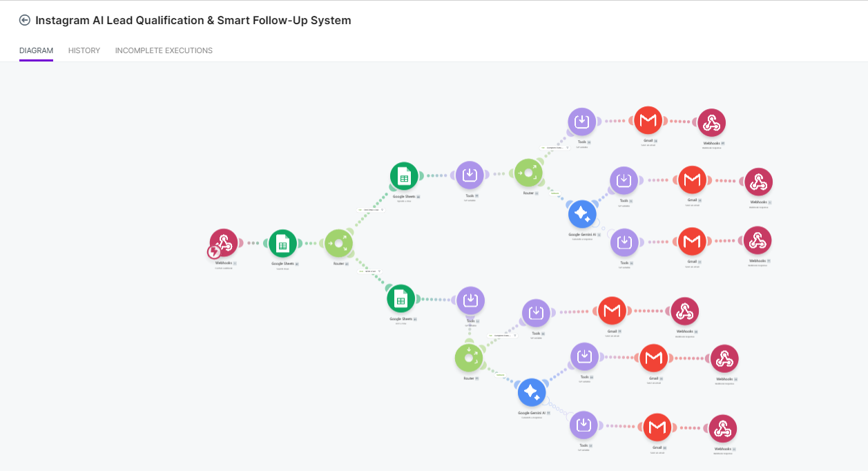
Task: Open the upper Google Gemini AI module
Action: click(x=582, y=214)
